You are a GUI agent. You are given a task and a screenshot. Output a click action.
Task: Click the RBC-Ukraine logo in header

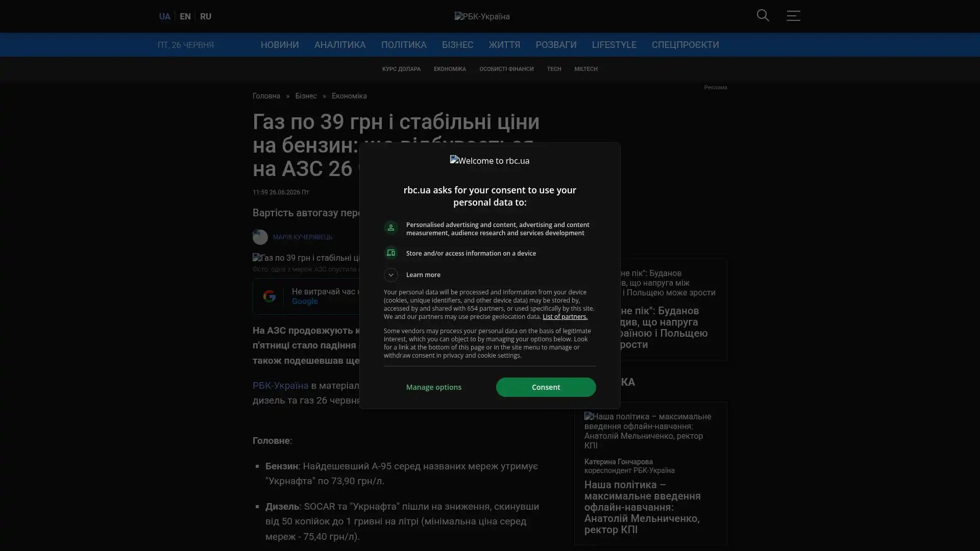click(482, 16)
